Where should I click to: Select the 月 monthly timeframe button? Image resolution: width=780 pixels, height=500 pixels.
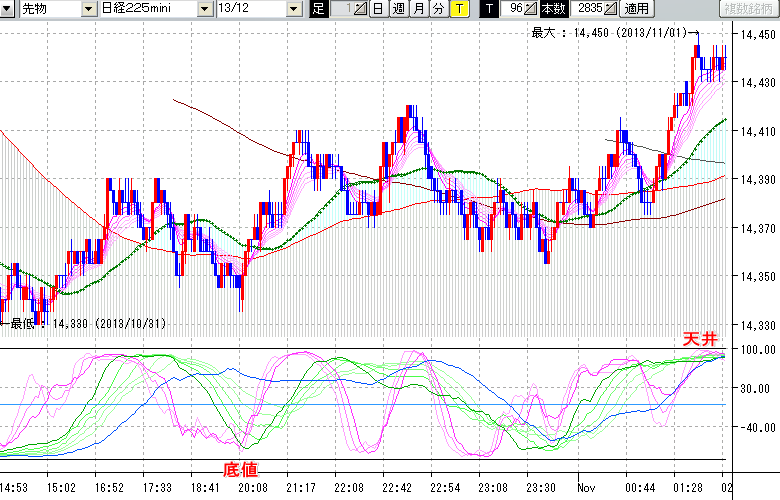coord(418,9)
